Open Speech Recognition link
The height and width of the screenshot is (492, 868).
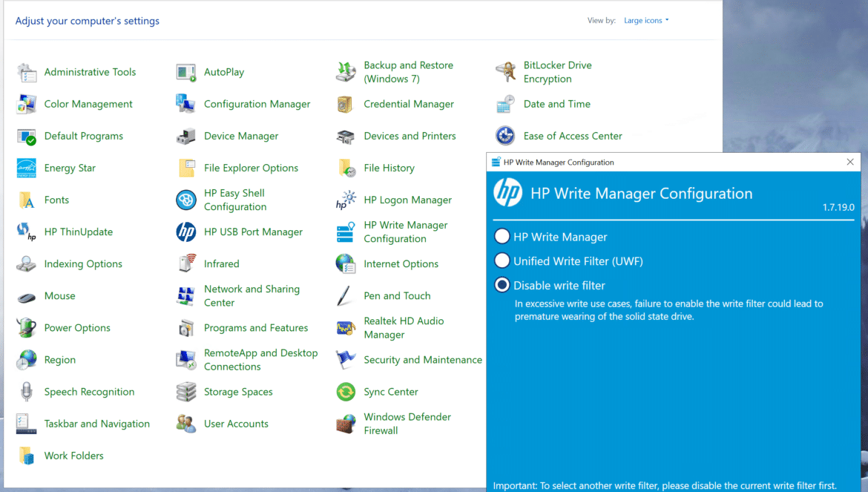pyautogui.click(x=89, y=392)
